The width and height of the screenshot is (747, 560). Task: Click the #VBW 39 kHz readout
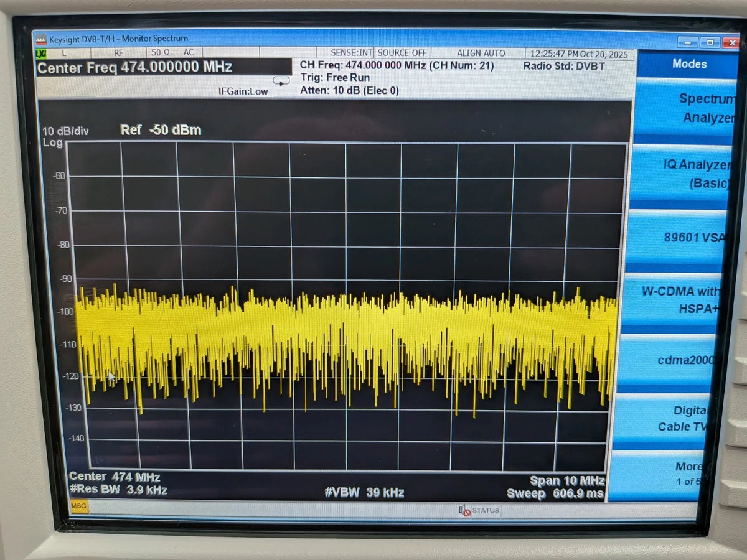coord(364,493)
